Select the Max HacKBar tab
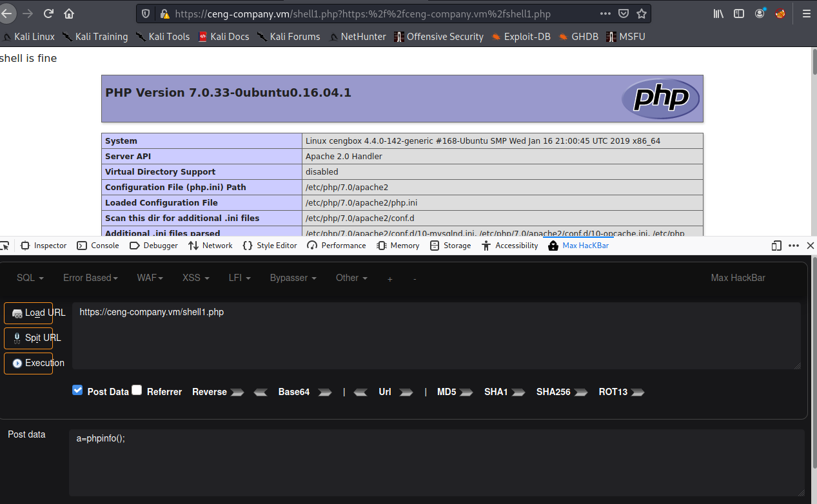 click(x=578, y=246)
